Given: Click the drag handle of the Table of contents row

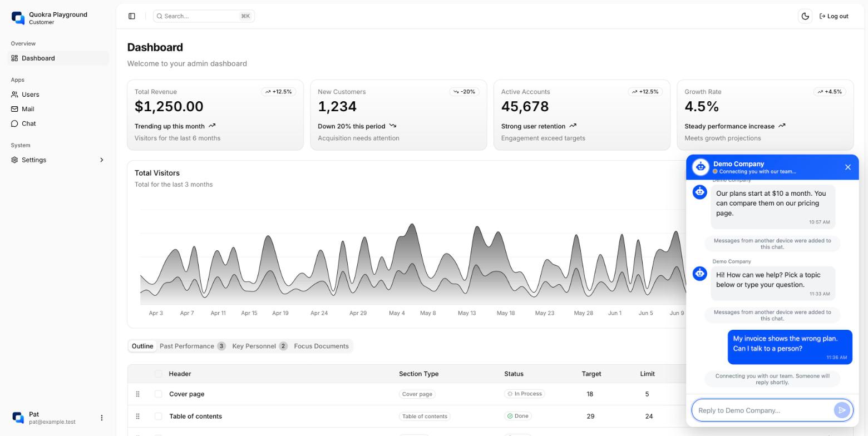Looking at the screenshot, I should tap(137, 416).
